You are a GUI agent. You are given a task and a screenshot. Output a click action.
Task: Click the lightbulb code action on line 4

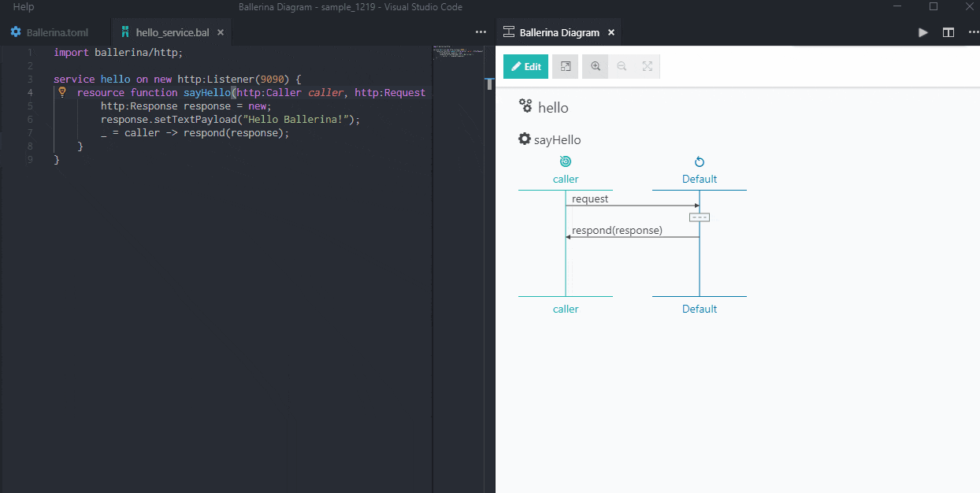[62, 92]
